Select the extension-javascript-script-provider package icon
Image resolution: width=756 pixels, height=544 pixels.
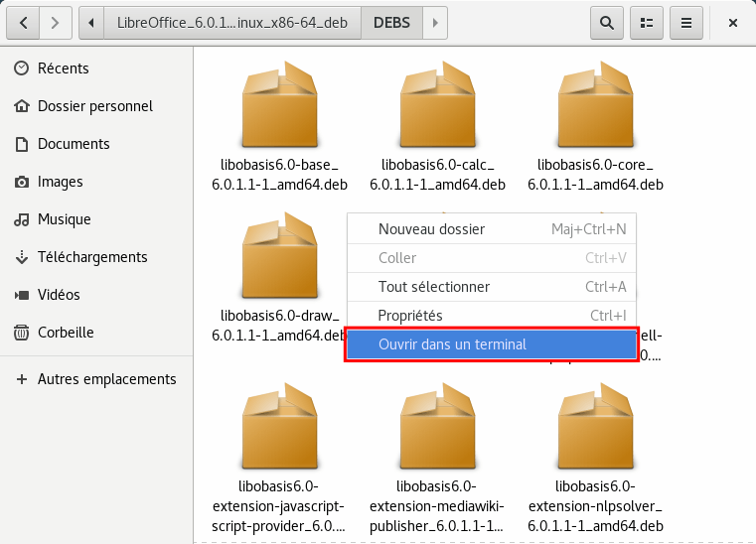[x=279, y=426]
